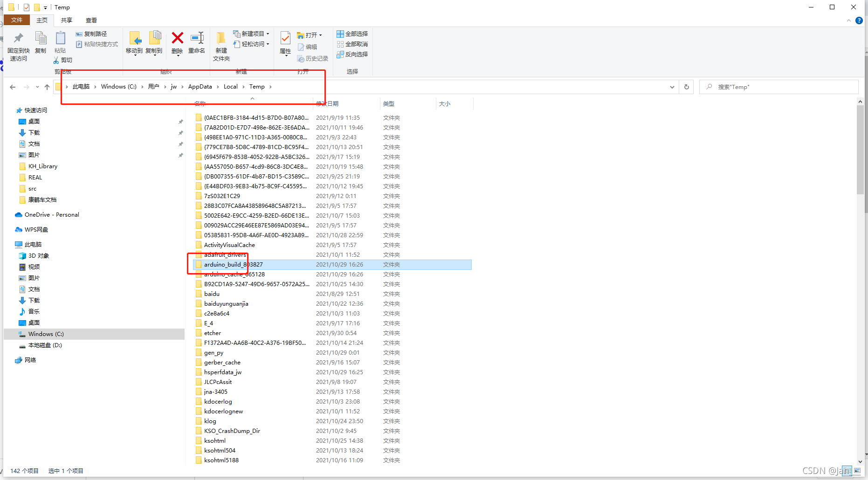Click Invert selection (反向选择)

click(352, 55)
